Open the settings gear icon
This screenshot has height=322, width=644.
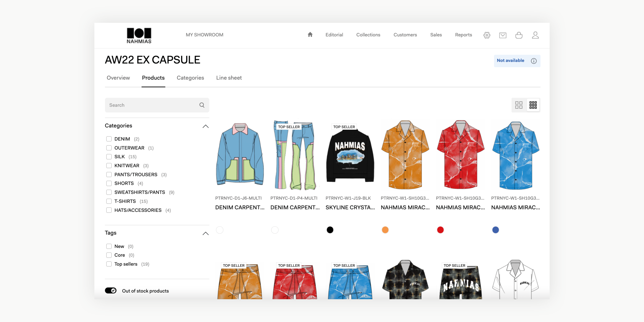tap(486, 35)
